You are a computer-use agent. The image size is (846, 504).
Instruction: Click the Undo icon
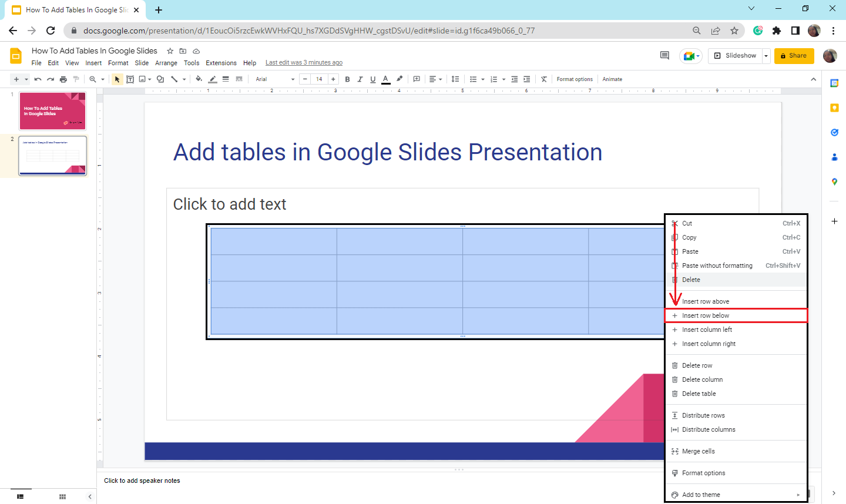[38, 79]
